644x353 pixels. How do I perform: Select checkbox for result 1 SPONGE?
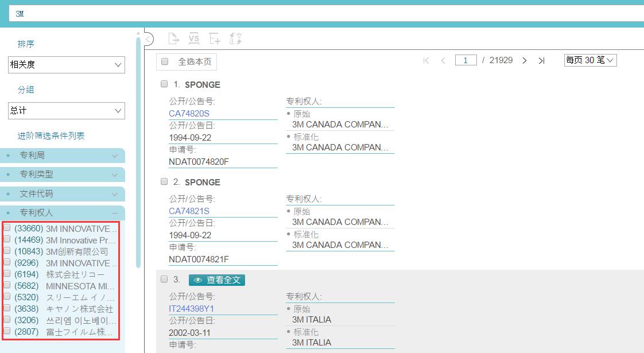164,84
